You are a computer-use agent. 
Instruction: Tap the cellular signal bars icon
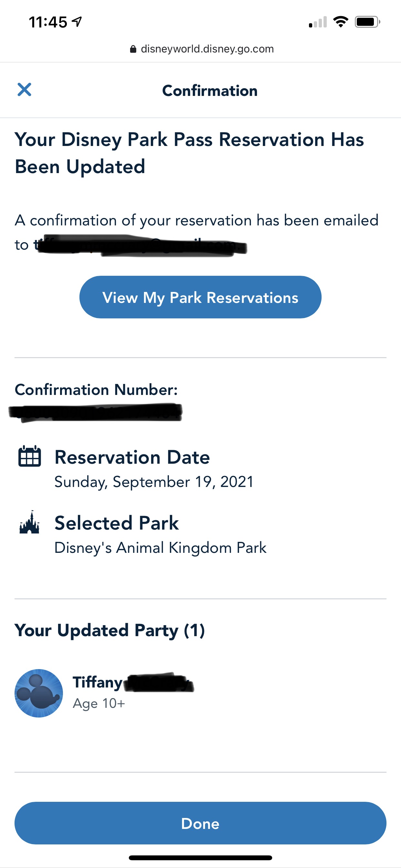318,22
